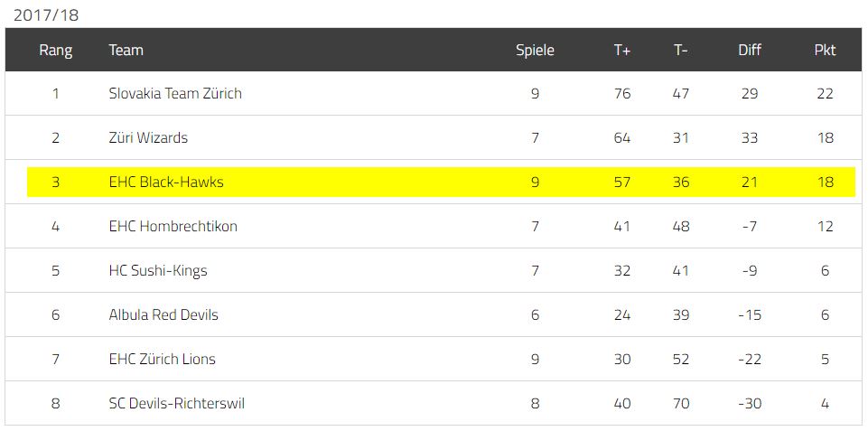This screenshot has width=868, height=431.
Task: Click the 2017/18 season heading
Action: point(46,15)
